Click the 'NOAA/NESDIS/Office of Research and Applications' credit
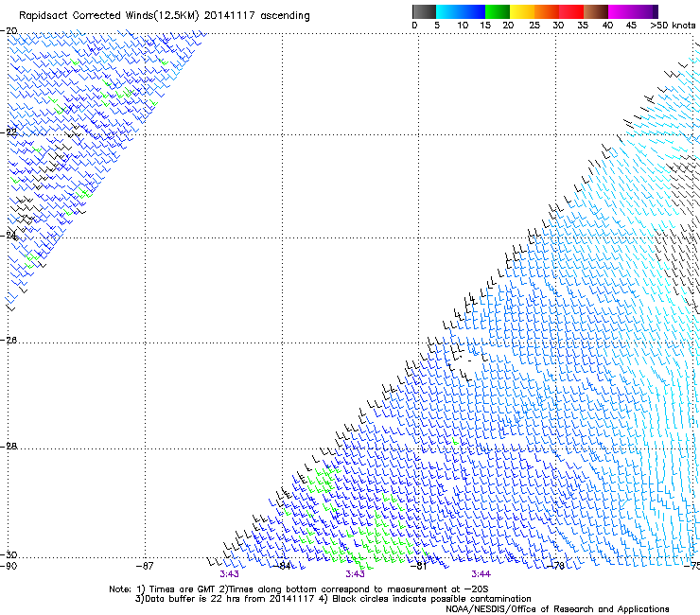Viewport: 700px width, 615px height. pyautogui.click(x=557, y=609)
